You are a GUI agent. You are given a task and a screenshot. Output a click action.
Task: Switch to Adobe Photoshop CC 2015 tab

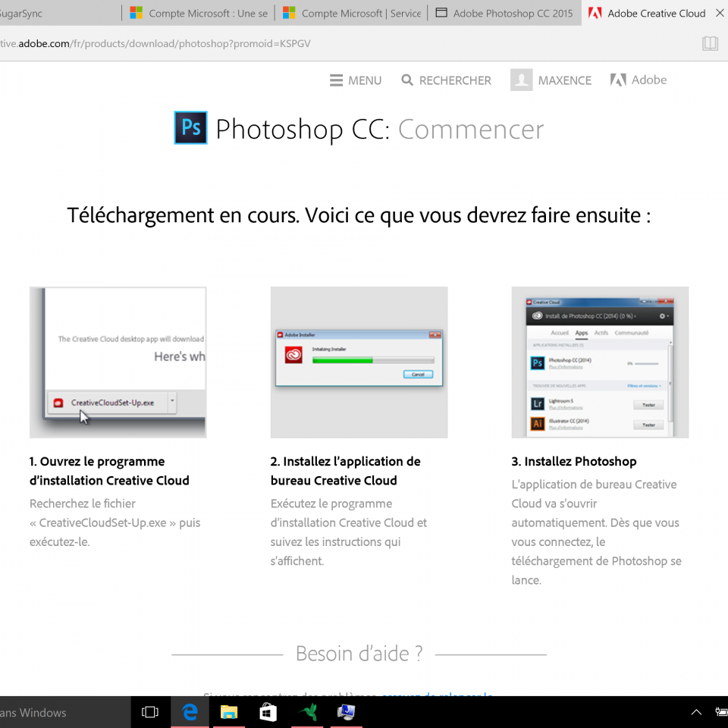[504, 13]
